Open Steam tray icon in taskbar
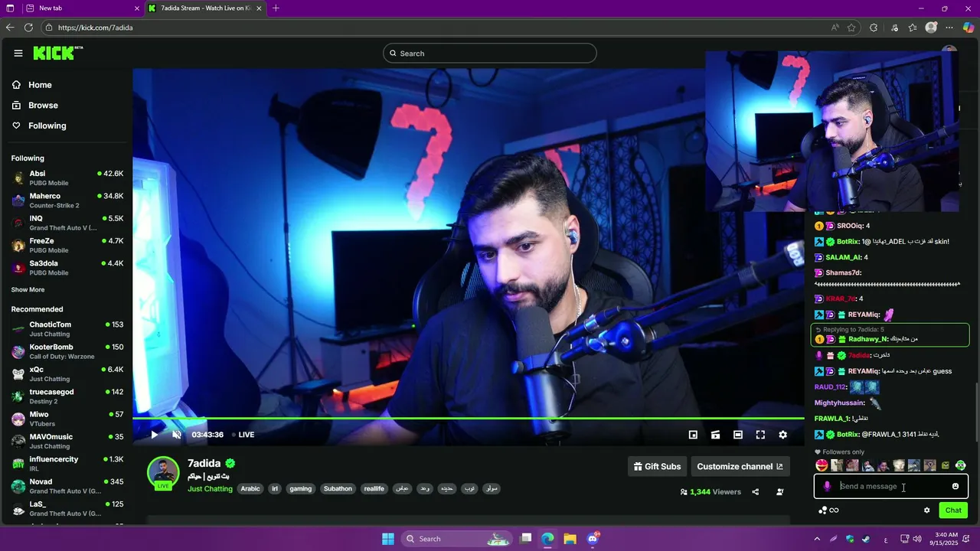Viewport: 980px width, 551px height. point(866,539)
